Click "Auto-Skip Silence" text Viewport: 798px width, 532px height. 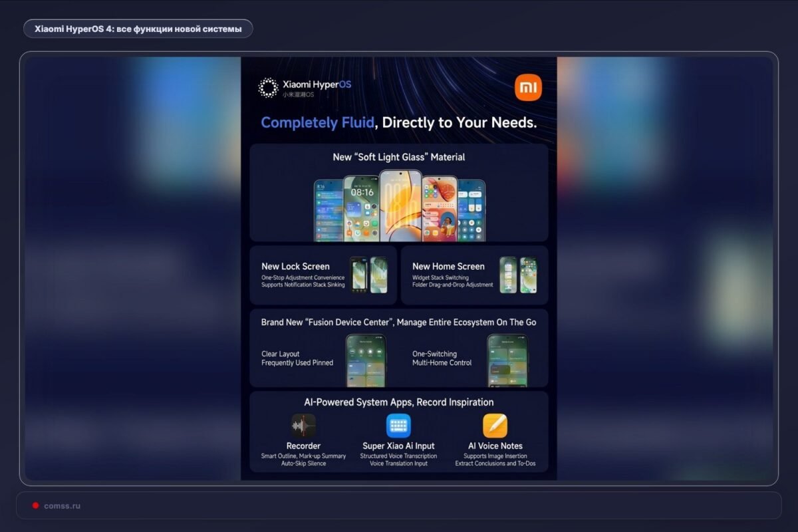click(303, 463)
